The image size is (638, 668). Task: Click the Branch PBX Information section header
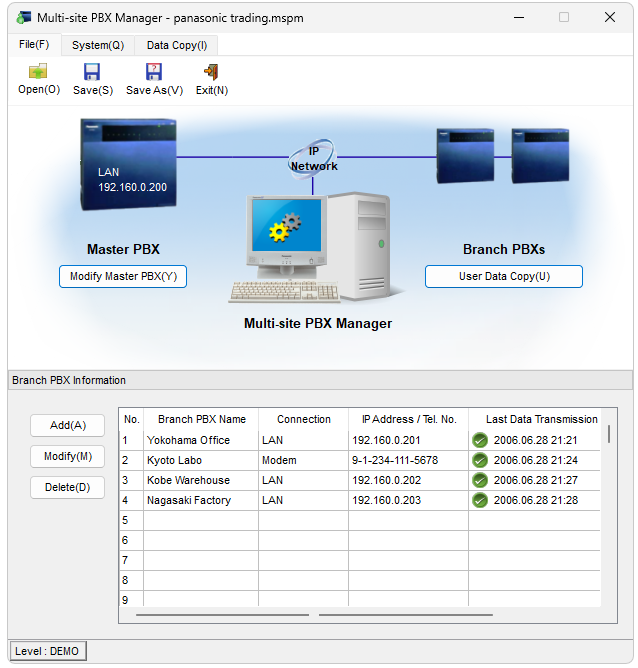point(320,380)
